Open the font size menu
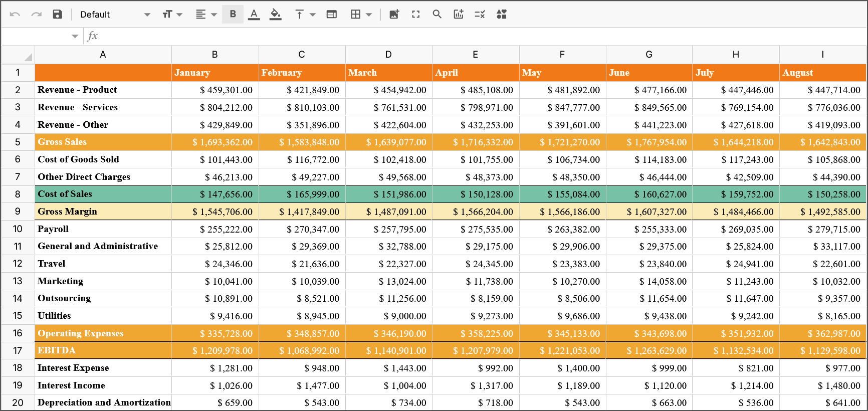The width and height of the screenshot is (868, 411). pos(172,15)
